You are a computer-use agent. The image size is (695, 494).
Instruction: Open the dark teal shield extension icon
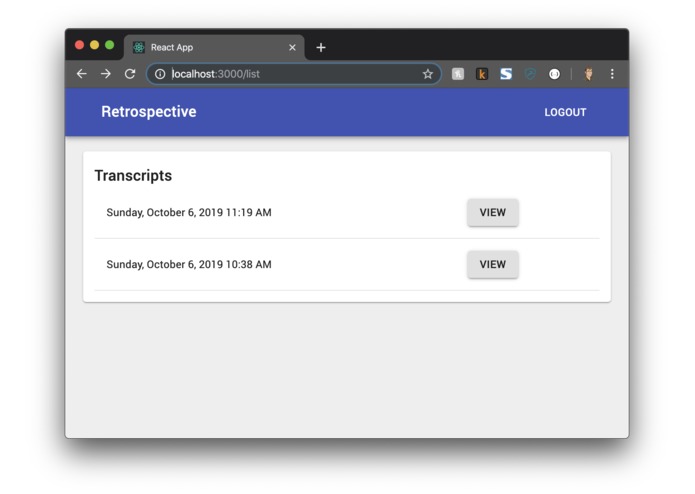[530, 74]
